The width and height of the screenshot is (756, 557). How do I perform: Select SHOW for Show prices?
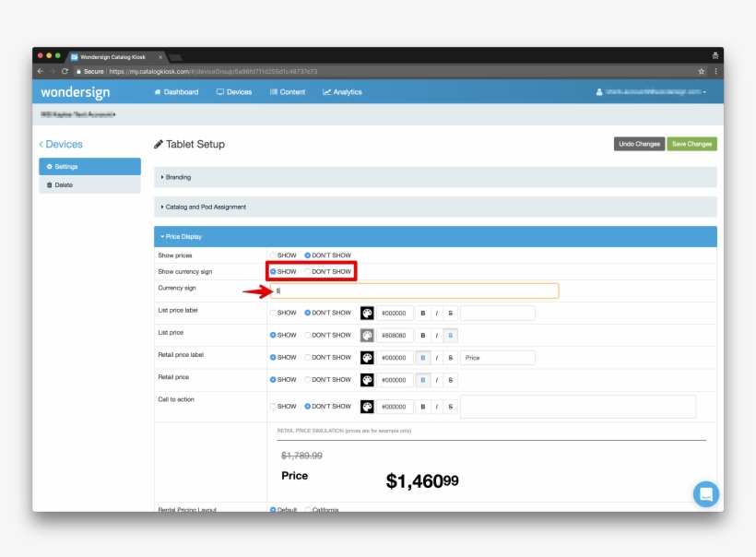click(x=273, y=255)
